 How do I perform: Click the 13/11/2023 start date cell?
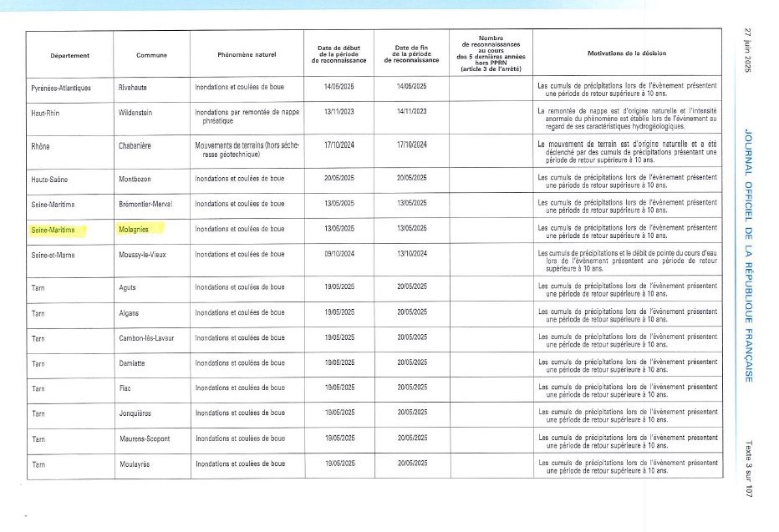tap(339, 111)
